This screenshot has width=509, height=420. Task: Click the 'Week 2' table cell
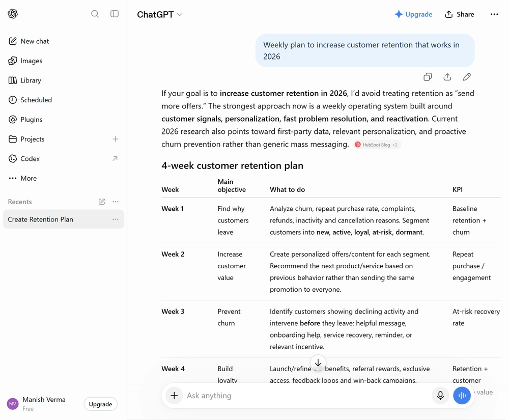[173, 254]
